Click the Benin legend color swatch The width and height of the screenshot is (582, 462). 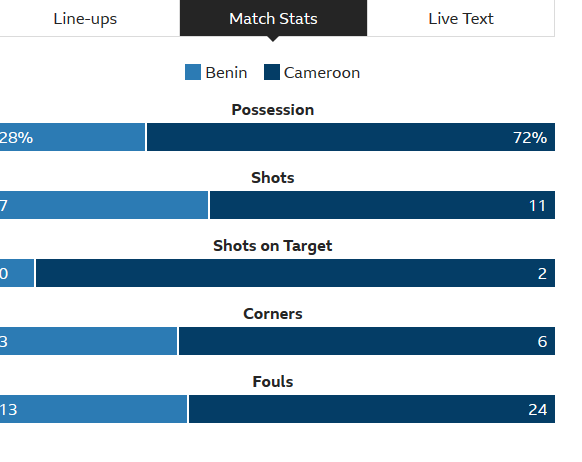coord(193,72)
